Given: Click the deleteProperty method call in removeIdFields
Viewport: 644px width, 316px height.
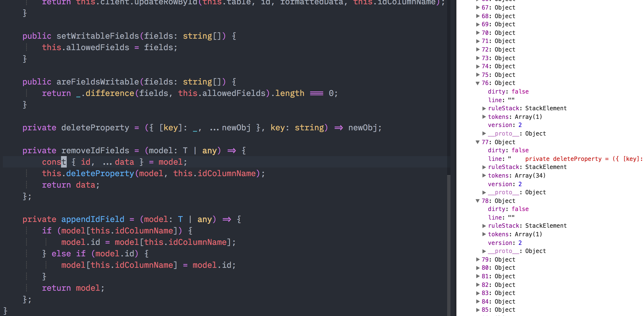Looking at the screenshot, I should (100, 174).
